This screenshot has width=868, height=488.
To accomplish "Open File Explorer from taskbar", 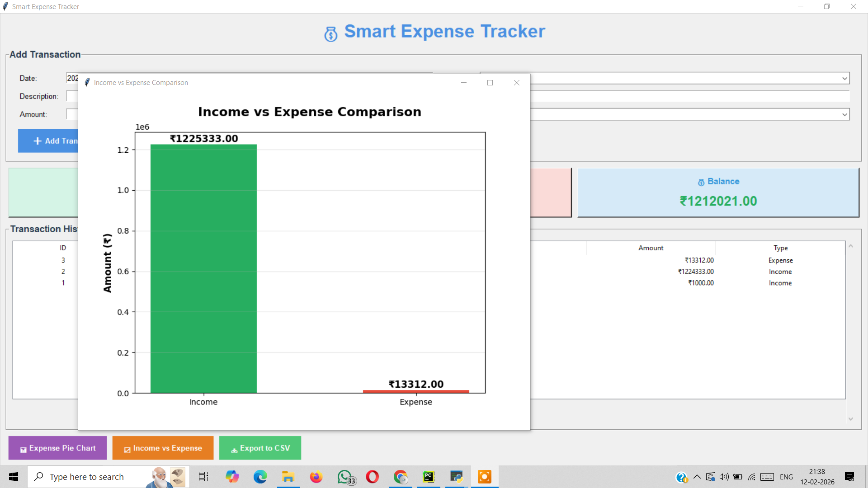I will (x=288, y=477).
